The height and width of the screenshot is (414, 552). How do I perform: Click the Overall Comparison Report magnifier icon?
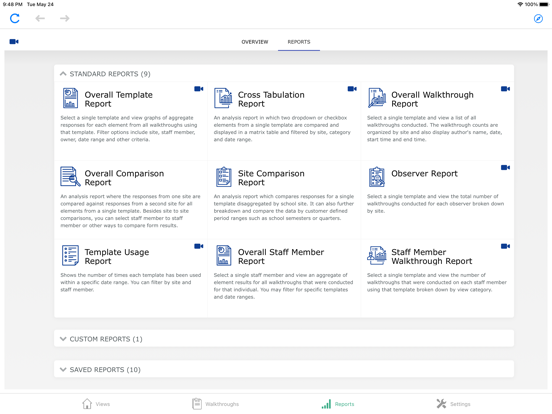pos(70,176)
